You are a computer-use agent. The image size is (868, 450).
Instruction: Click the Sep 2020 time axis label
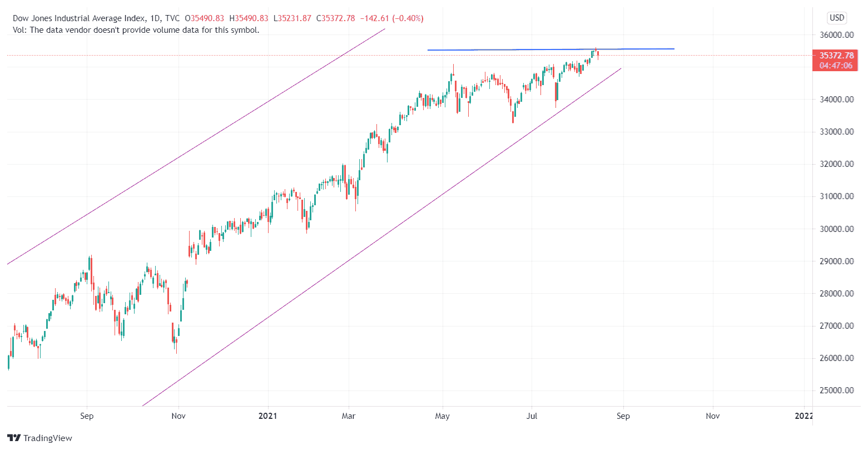pyautogui.click(x=87, y=416)
